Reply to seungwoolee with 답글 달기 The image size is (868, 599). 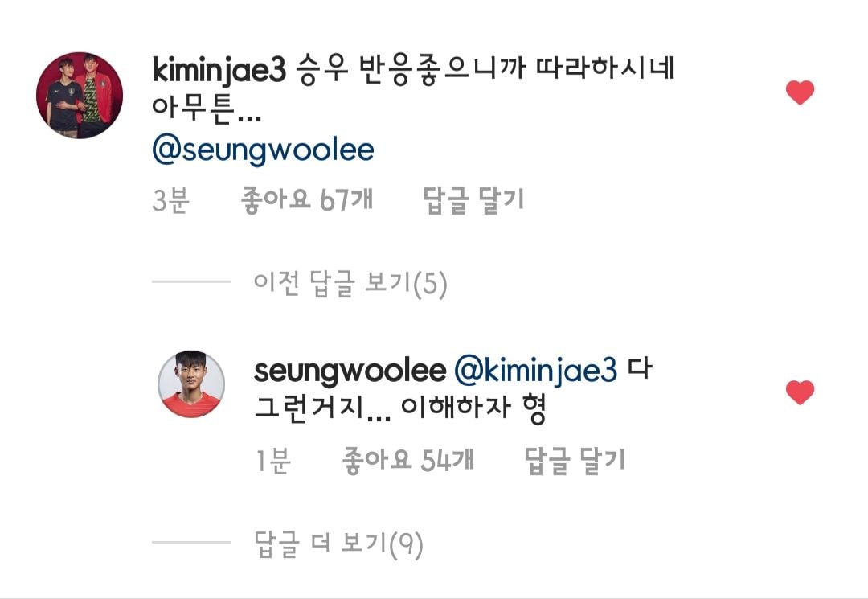coord(575,459)
